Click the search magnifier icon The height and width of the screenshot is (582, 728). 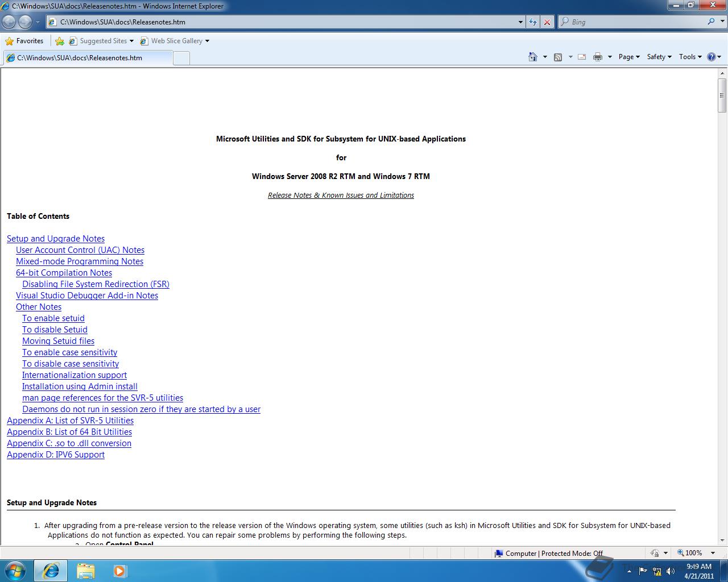click(711, 22)
